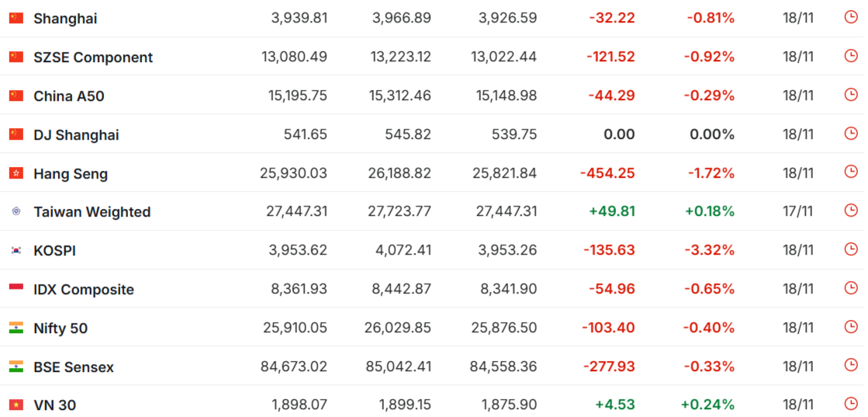
Task: Click the Vietnam flag beside VN 30
Action: coord(16,405)
